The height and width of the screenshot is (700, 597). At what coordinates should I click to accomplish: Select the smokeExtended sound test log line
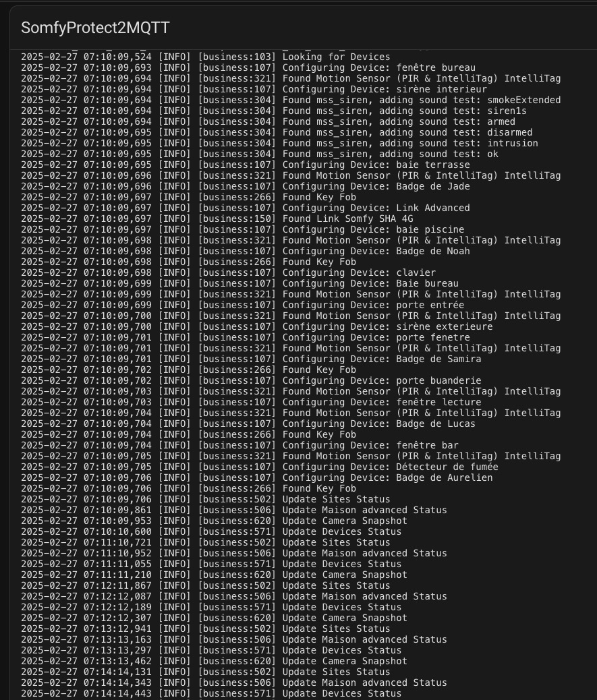point(291,100)
